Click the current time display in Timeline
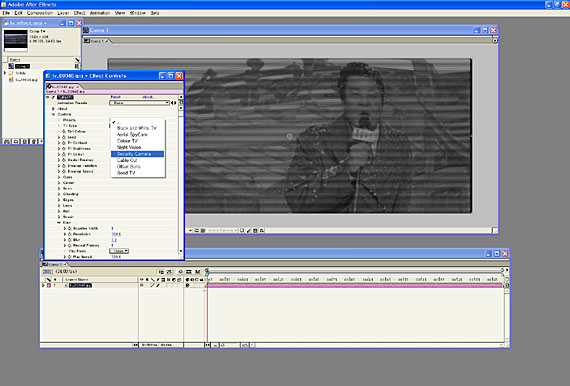The image size is (570, 386). (47, 272)
